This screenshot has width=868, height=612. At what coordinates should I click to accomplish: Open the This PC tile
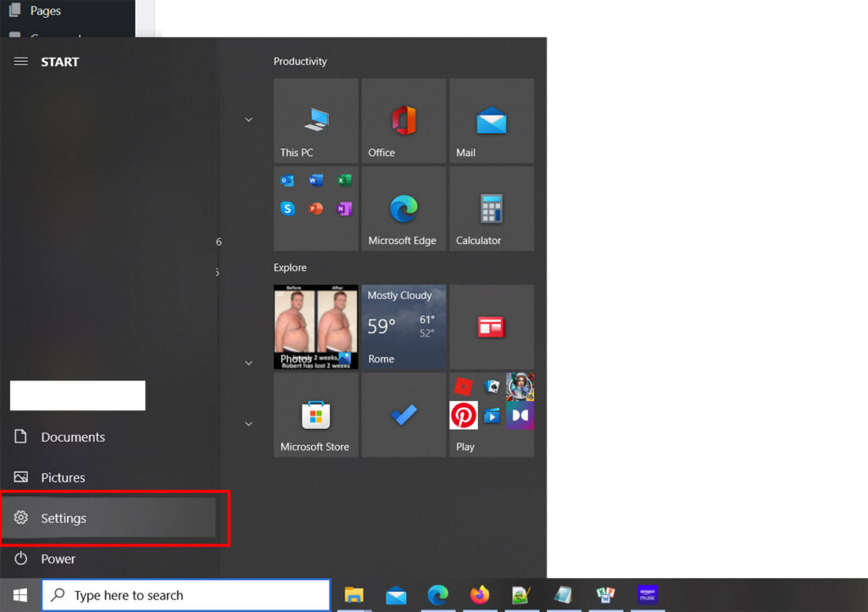315,120
